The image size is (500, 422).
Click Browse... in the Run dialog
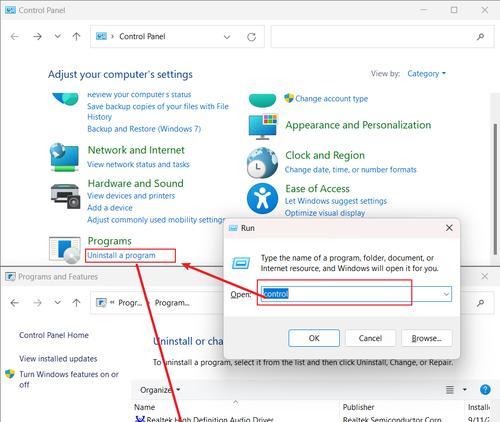click(x=427, y=338)
